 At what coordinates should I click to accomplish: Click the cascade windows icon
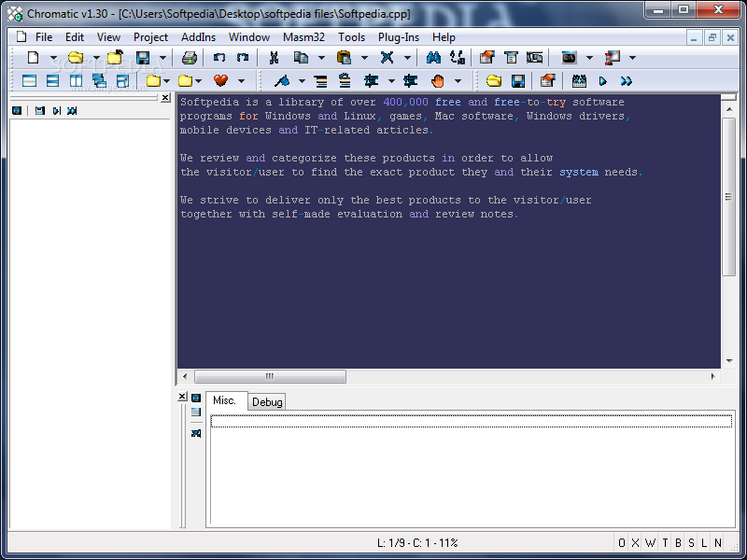(x=99, y=81)
